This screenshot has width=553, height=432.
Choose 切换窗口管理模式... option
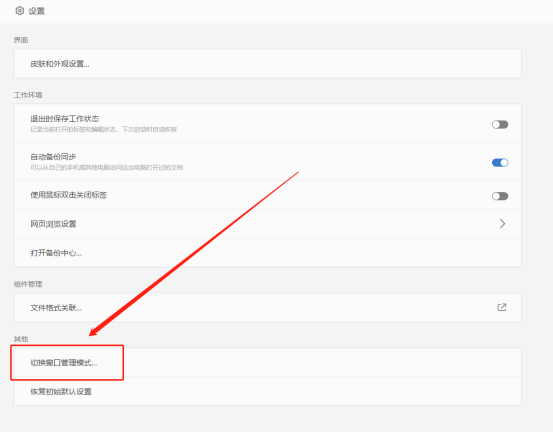(x=267, y=363)
